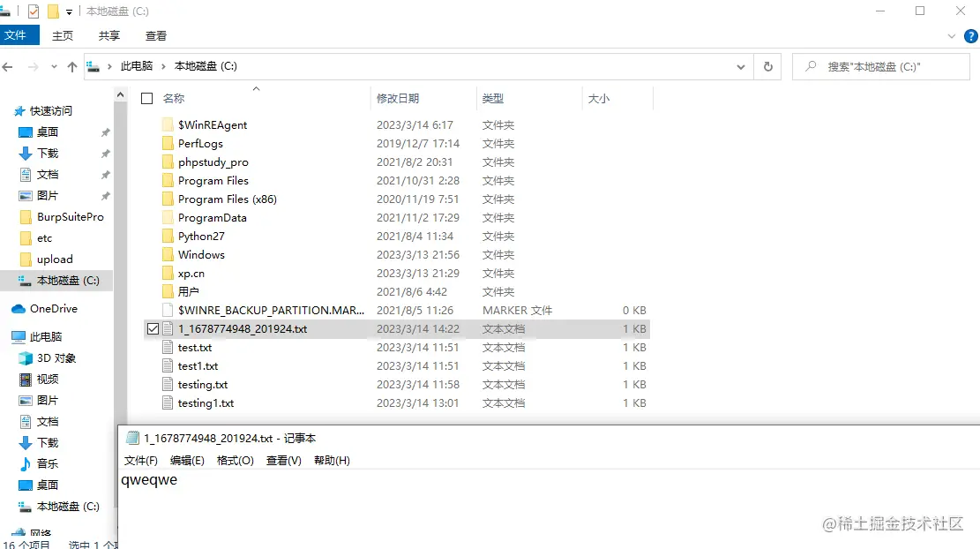This screenshot has width=980, height=549.
Task: Select the $WinREAgent folder icon
Action: (168, 125)
